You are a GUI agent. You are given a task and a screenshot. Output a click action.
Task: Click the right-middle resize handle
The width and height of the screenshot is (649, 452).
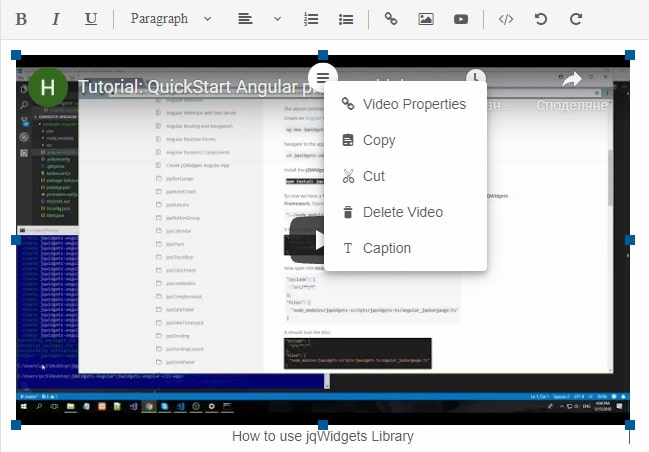click(x=630, y=240)
